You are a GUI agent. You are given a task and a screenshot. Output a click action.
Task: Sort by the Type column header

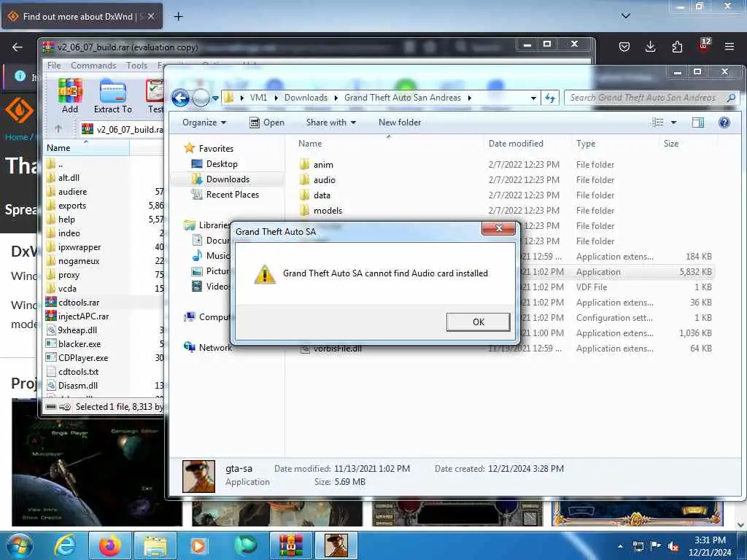point(586,144)
